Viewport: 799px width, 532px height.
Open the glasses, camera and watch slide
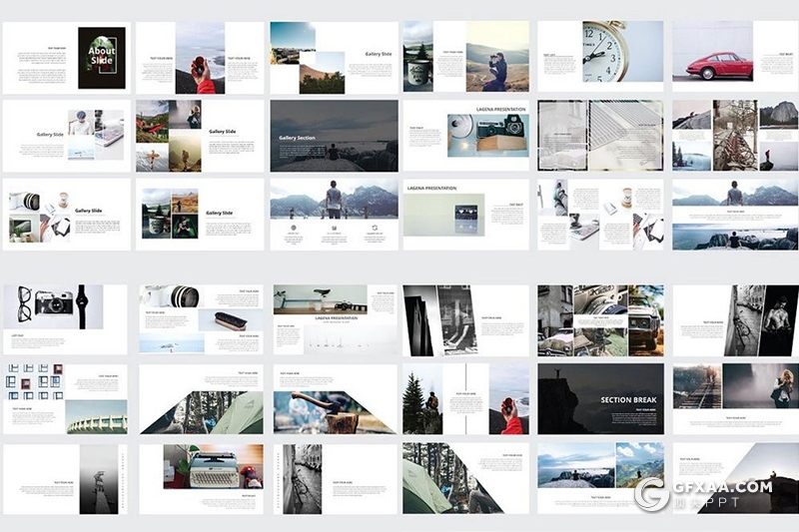[x=64, y=319]
